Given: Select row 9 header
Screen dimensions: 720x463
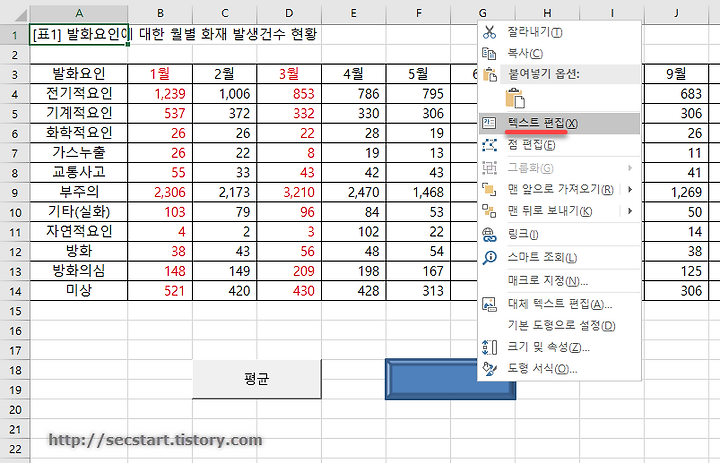Looking at the screenshot, I should click(x=15, y=192).
